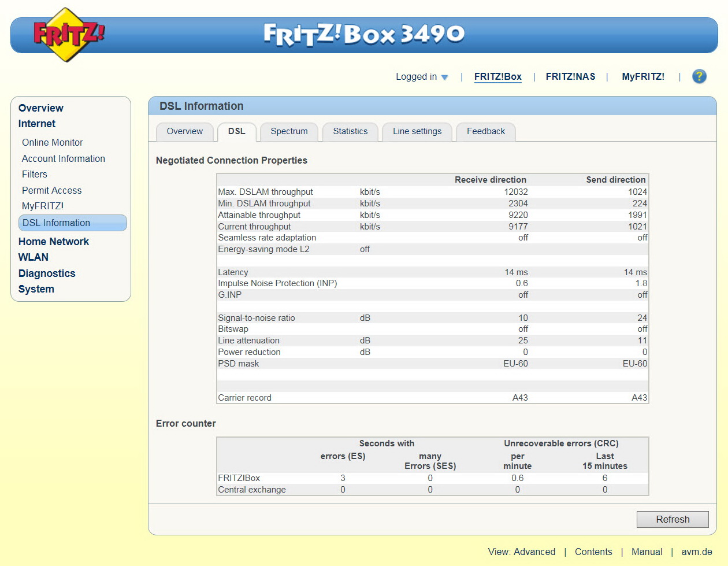The width and height of the screenshot is (728, 566).
Task: Click the View: Advanced footer link
Action: pyautogui.click(x=522, y=552)
